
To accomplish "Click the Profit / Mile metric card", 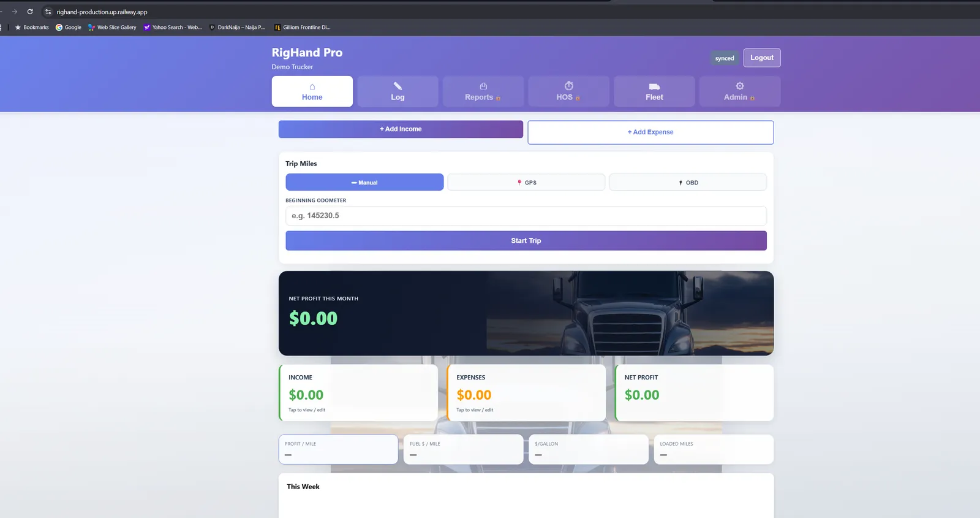I will [x=338, y=449].
